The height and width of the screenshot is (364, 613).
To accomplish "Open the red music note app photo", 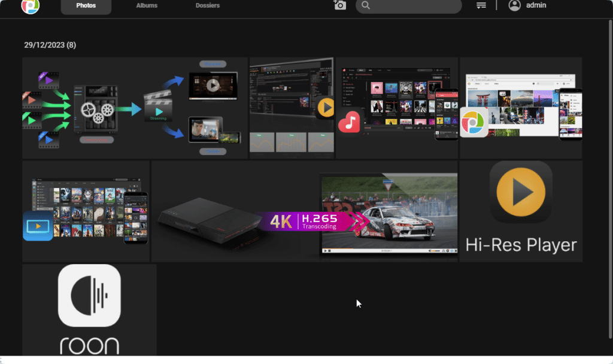I will pos(396,108).
